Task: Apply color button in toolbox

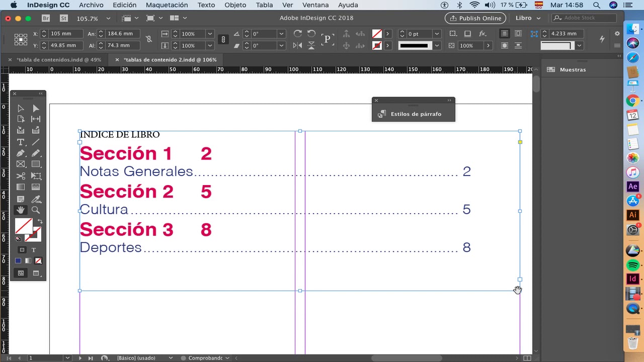Action: (x=18, y=261)
